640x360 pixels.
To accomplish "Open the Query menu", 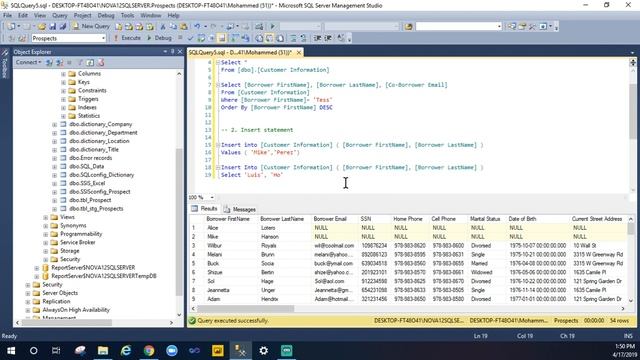I will 60,16.
